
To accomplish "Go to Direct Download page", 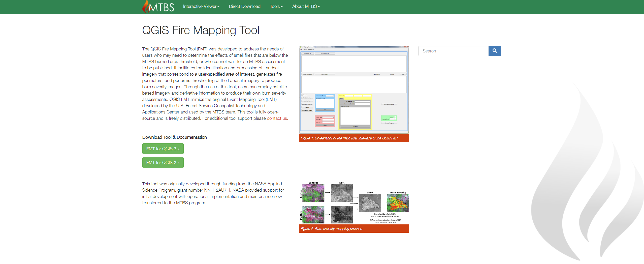I will [x=244, y=6].
